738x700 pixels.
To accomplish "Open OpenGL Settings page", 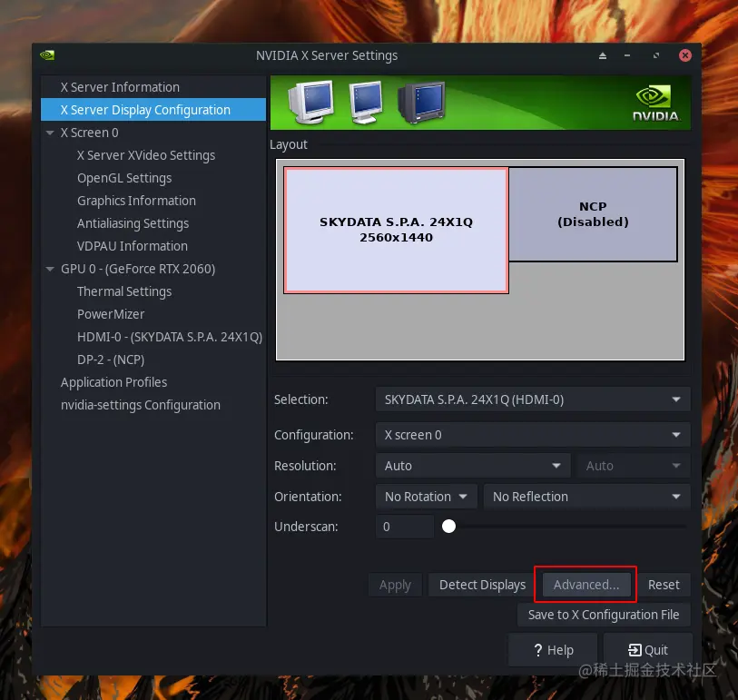I will tap(153, 178).
